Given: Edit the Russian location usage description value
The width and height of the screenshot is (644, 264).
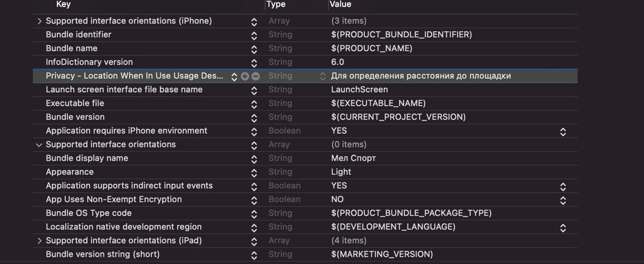Looking at the screenshot, I should pos(421,76).
